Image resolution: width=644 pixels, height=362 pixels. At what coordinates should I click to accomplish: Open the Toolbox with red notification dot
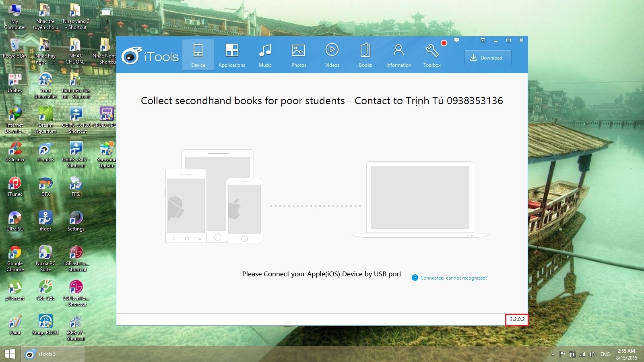click(432, 55)
